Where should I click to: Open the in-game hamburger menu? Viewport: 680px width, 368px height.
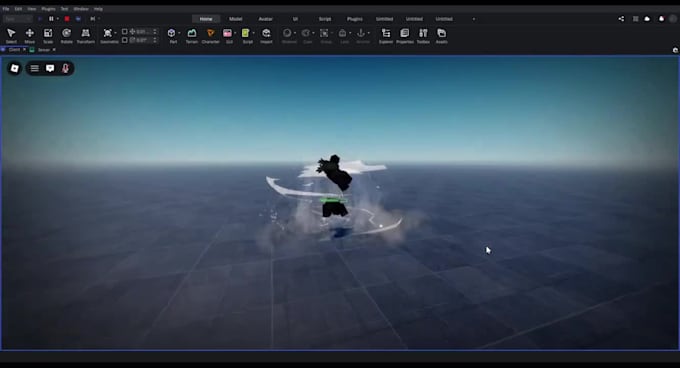click(x=34, y=68)
